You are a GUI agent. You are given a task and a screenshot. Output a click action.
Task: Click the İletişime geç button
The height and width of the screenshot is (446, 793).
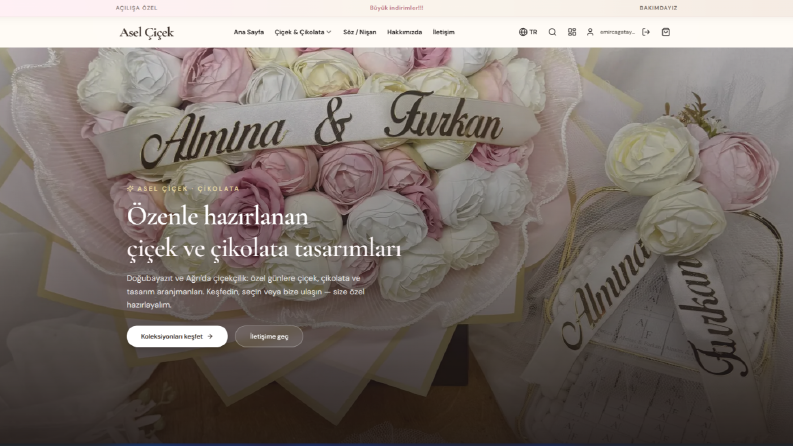[269, 336]
